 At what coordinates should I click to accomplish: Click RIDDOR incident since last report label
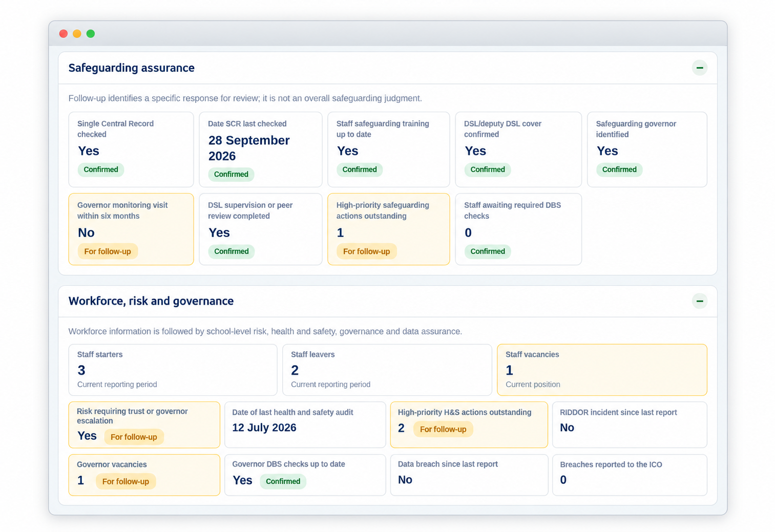click(618, 412)
